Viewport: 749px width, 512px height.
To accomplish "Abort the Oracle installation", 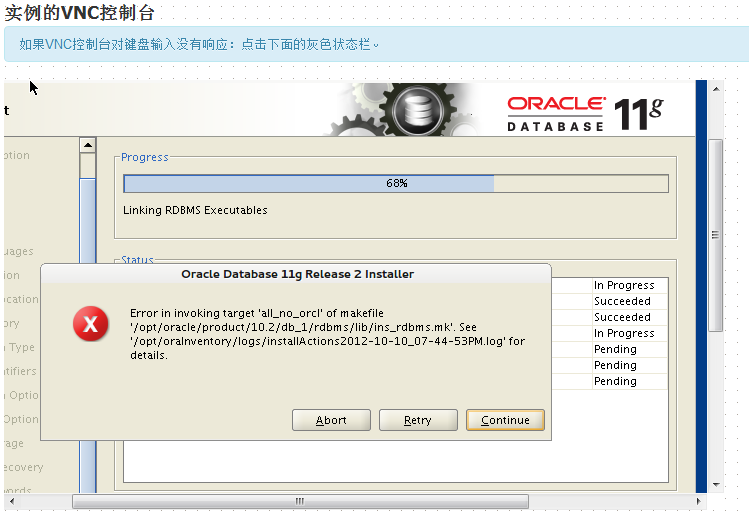I will click(331, 420).
